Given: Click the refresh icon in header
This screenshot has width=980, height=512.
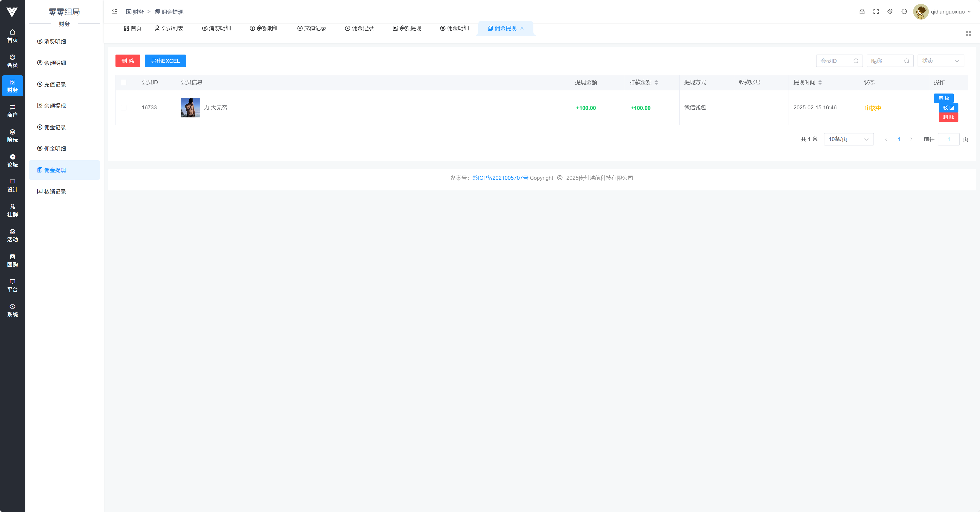Looking at the screenshot, I should (904, 12).
